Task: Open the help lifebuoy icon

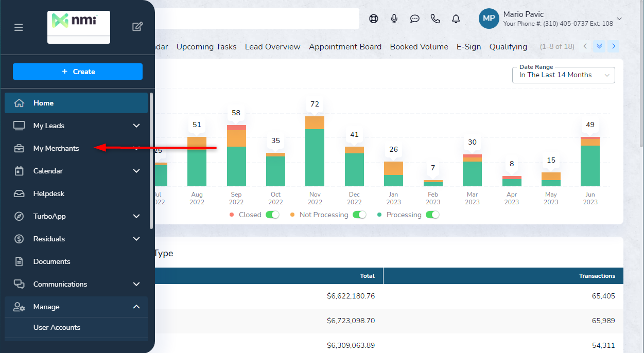Action: click(374, 19)
